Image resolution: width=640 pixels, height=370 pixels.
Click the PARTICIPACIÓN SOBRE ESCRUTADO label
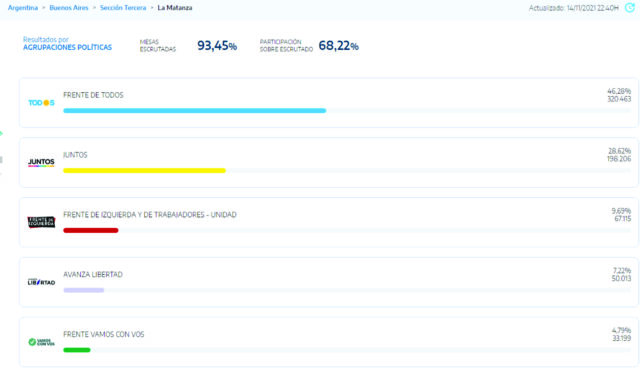click(286, 46)
